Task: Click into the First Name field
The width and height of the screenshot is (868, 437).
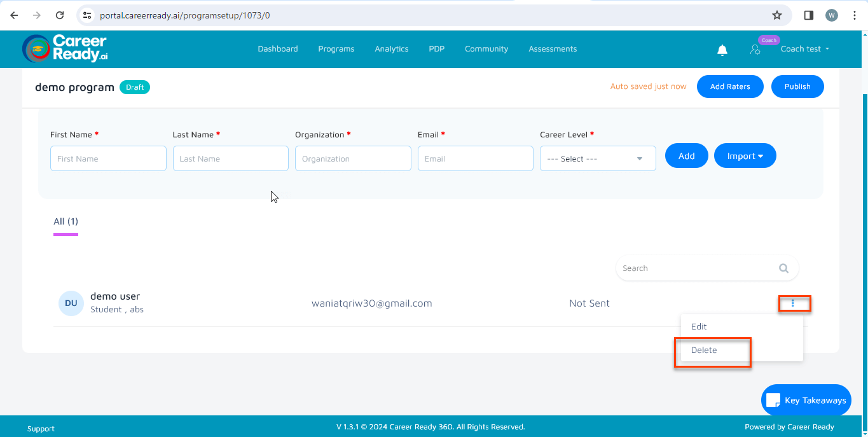Action: click(x=108, y=159)
